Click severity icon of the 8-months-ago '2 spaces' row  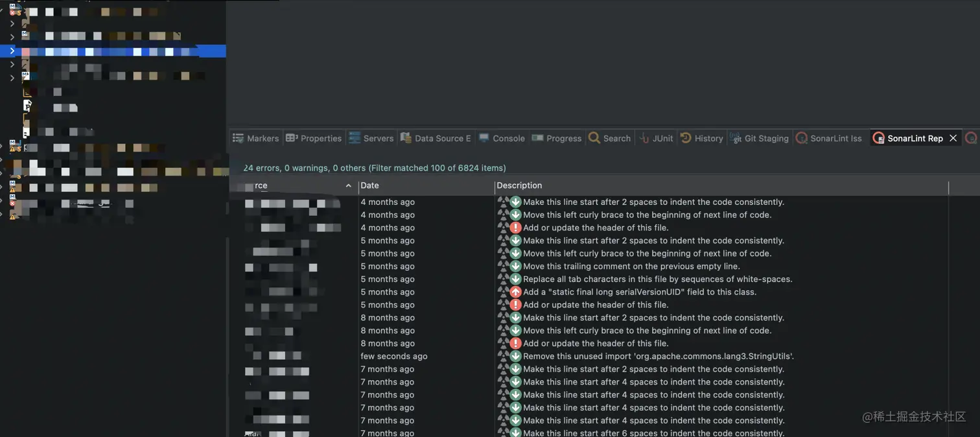coord(515,318)
